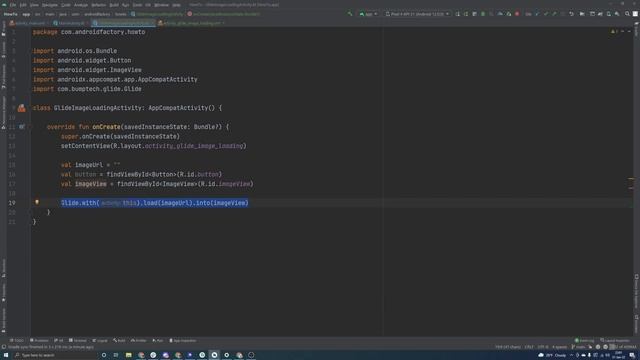This screenshot has height=360, width=640.
Task: Open the App Inspection tool window
Action: pyautogui.click(x=183, y=340)
